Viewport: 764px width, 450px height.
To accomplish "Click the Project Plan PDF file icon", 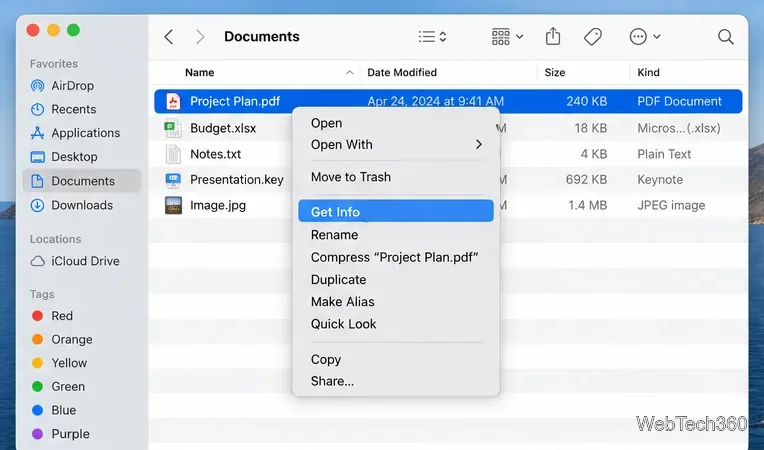I will point(173,101).
